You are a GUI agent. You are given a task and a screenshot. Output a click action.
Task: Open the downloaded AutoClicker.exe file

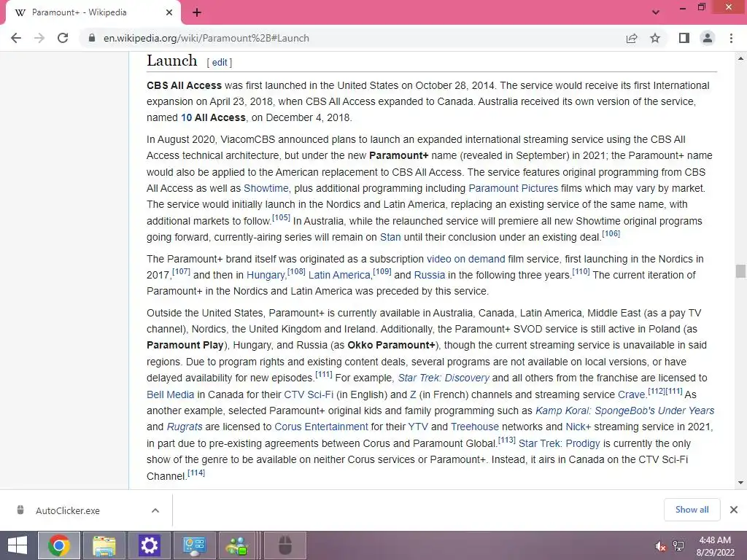click(68, 511)
